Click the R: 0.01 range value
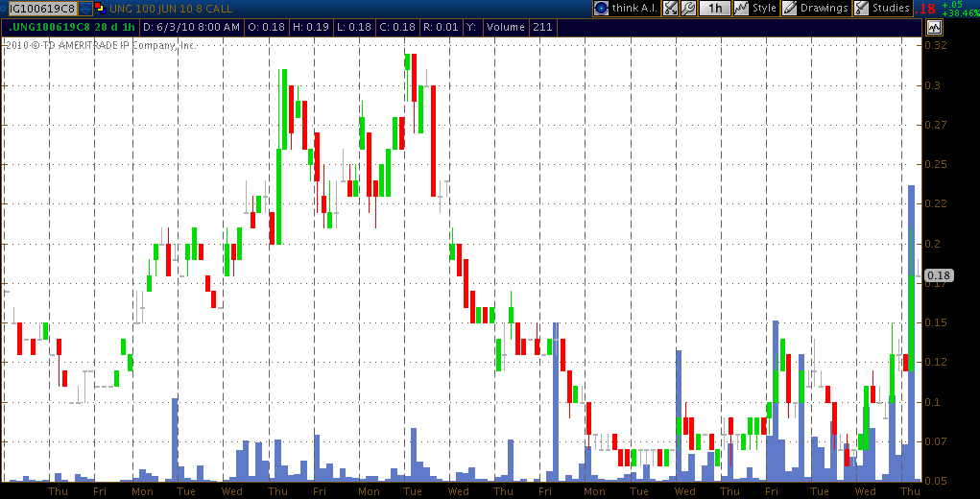Image resolution: width=980 pixels, height=499 pixels. (441, 28)
